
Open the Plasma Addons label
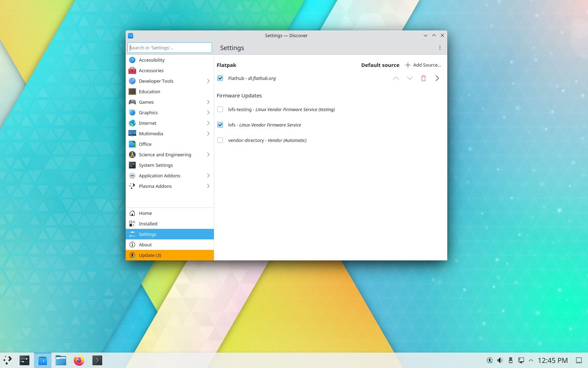tap(155, 186)
